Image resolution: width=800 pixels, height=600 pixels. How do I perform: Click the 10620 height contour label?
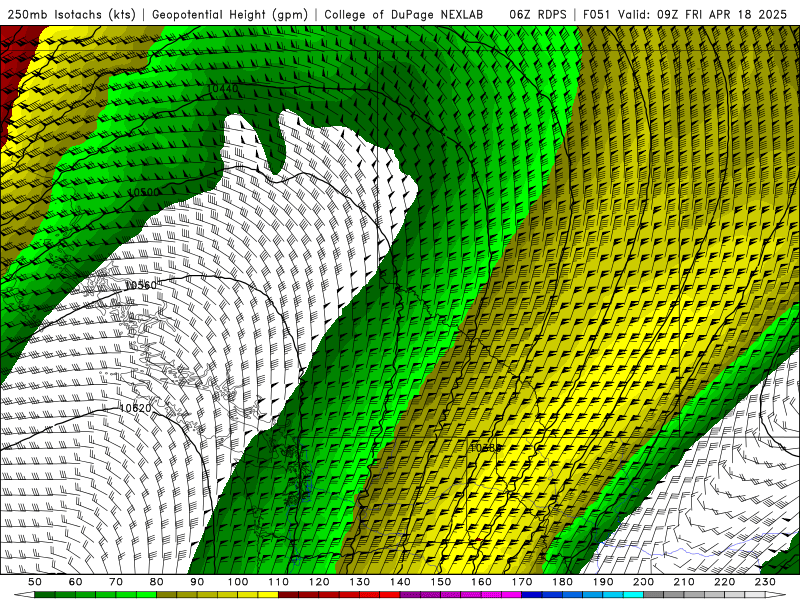tap(135, 408)
